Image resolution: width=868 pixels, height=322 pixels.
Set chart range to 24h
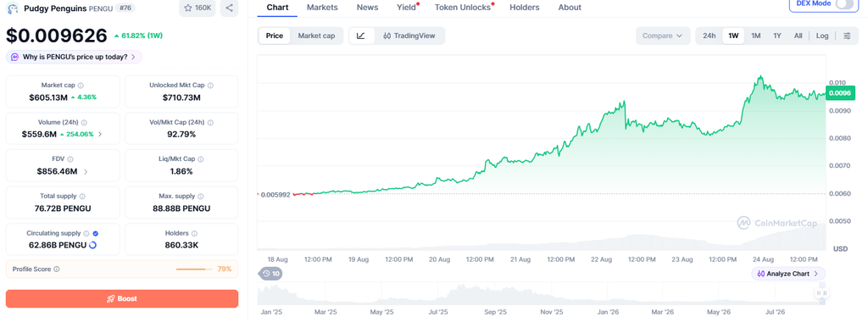709,36
